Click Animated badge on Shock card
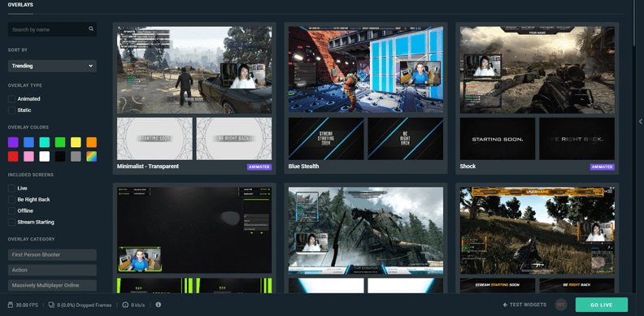Screen dimensions: 644x316 602,167
